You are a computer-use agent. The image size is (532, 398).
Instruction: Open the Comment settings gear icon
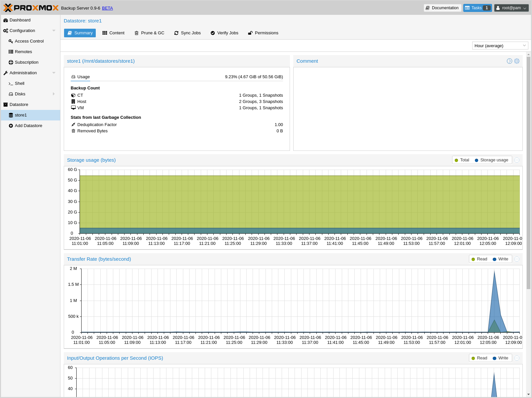click(517, 61)
